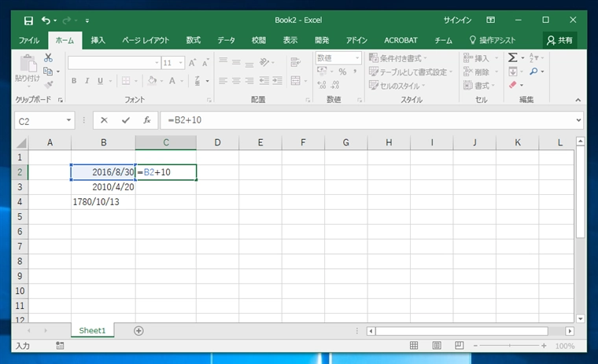The width and height of the screenshot is (598, 364).
Task: Apply cell borders icon
Action: pyautogui.click(x=125, y=81)
